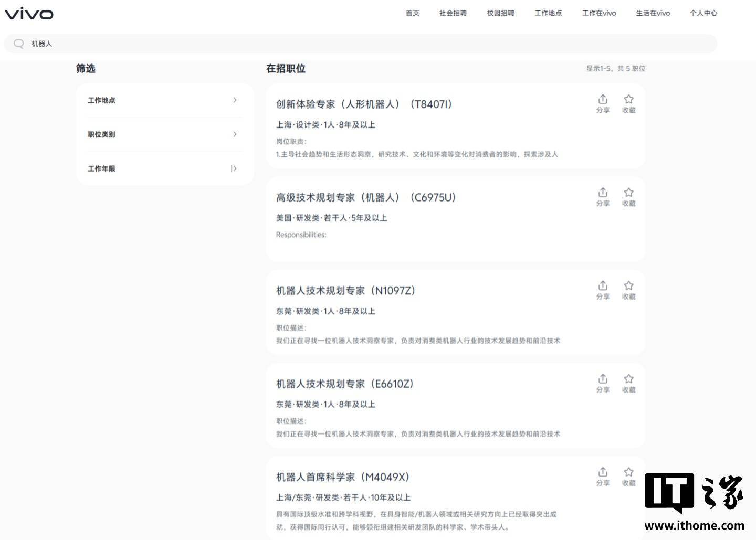The width and height of the screenshot is (756, 540).
Task: Click 上海·设计类·1人·8年及以上 details line
Action: pos(325,125)
